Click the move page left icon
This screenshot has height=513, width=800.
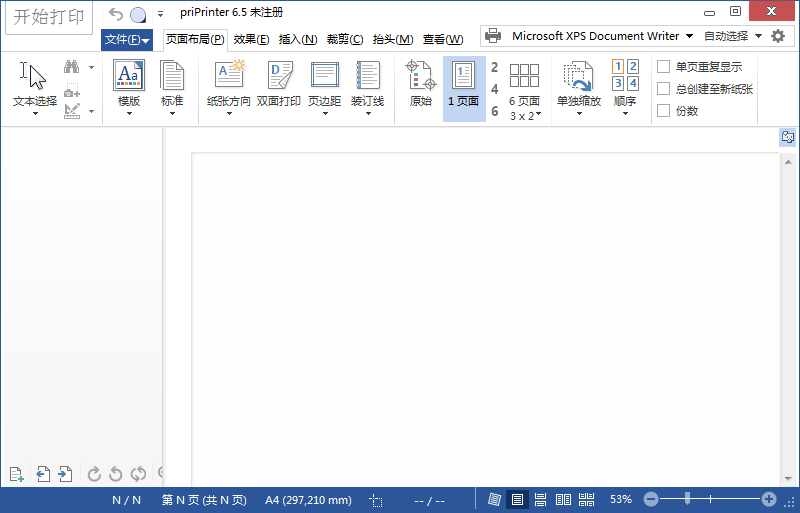(43, 474)
